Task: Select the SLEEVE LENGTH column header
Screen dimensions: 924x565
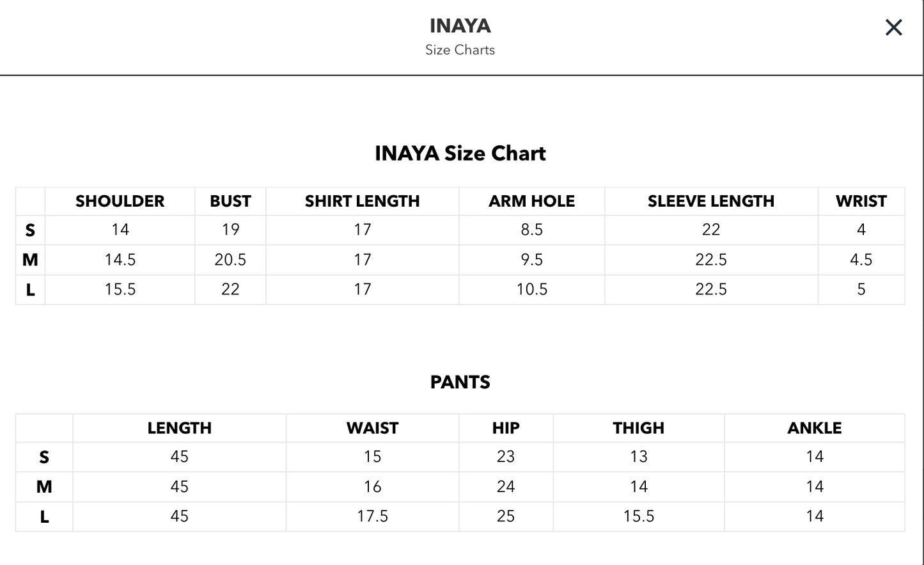Action: coord(711,201)
